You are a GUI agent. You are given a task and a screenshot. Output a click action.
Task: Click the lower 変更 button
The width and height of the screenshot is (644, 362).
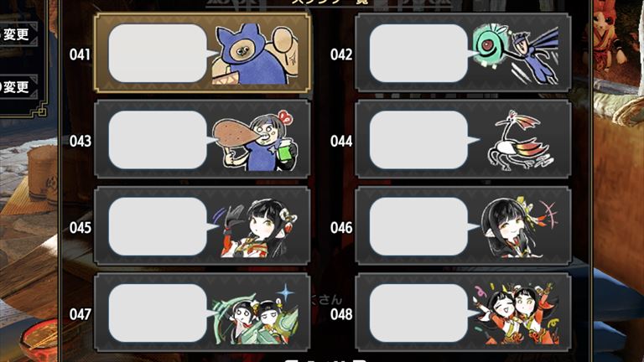click(17, 87)
